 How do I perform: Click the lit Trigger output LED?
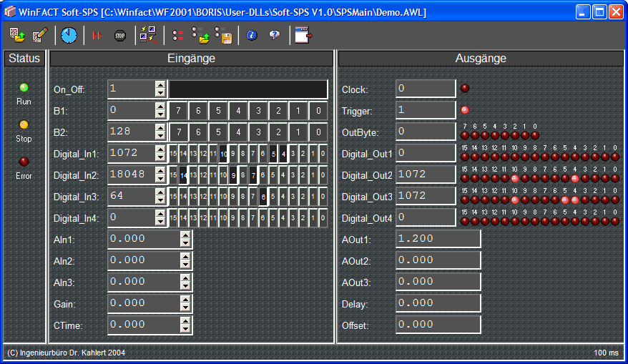(465, 109)
